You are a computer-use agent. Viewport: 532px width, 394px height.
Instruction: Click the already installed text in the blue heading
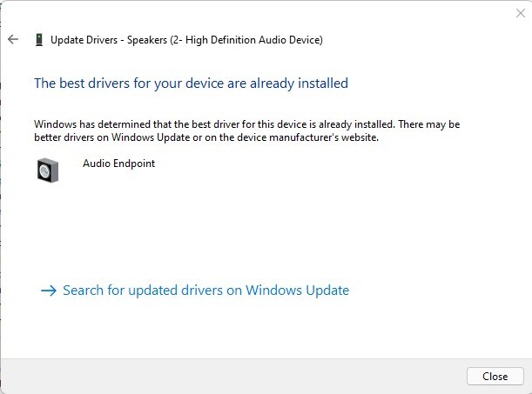(299, 83)
